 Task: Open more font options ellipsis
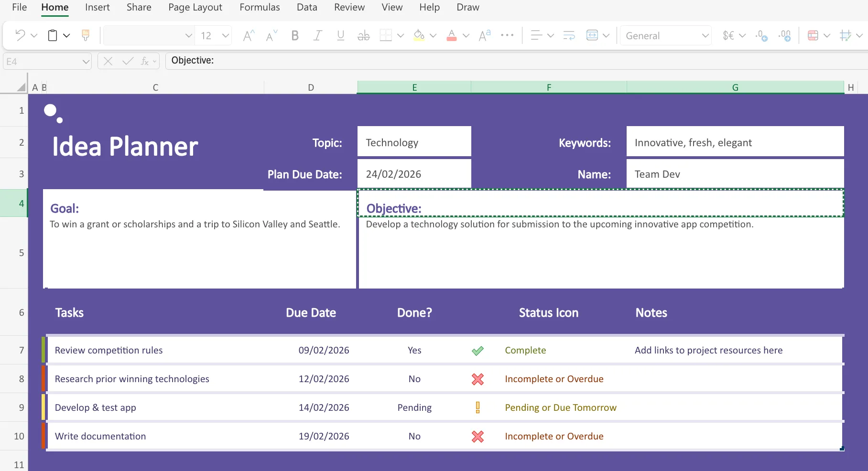pos(507,35)
